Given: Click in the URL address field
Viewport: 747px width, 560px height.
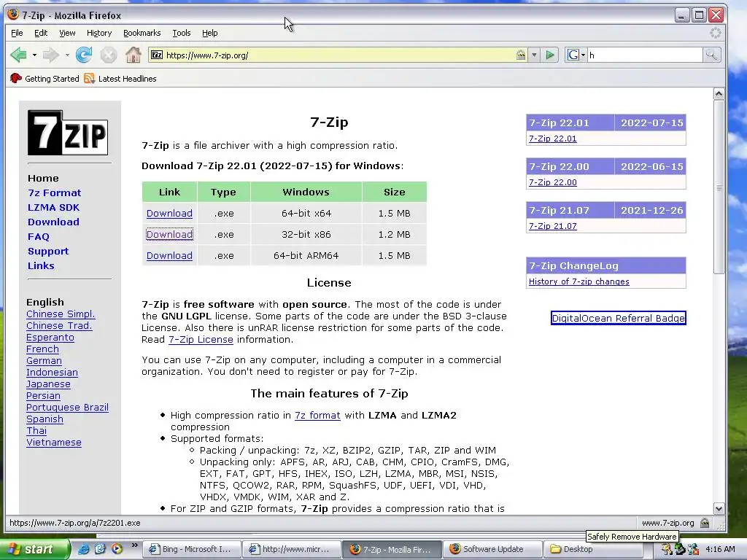Looking at the screenshot, I should click(339, 55).
